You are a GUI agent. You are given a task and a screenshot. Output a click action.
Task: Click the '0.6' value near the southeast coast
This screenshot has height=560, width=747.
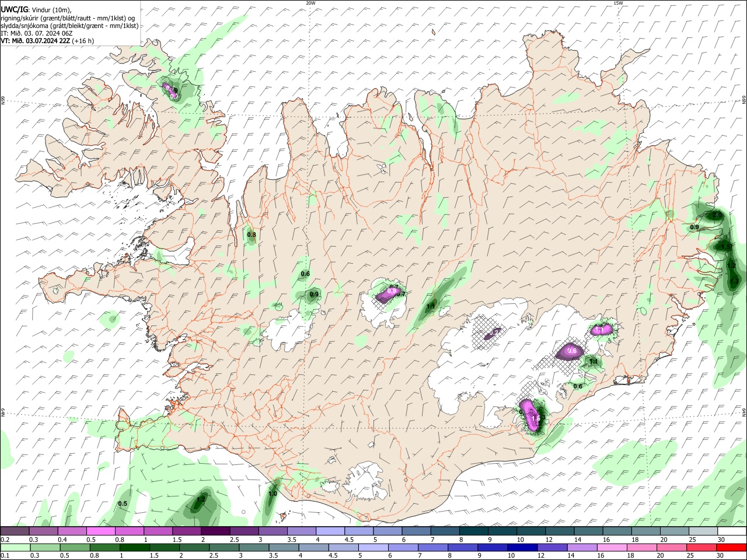tap(578, 386)
